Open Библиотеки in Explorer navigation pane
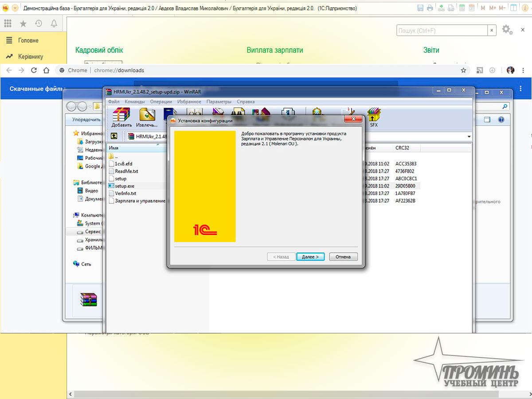The image size is (532, 399). click(88, 182)
